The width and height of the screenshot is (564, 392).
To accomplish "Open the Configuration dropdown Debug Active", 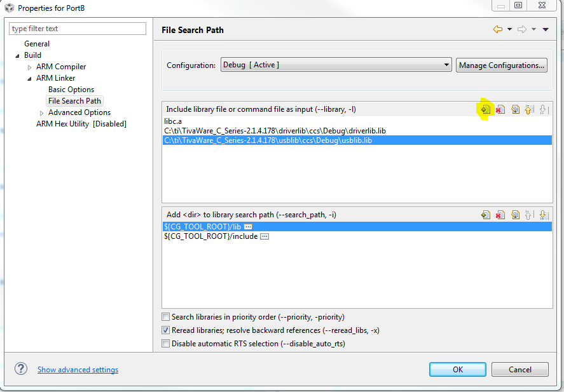I will 336,65.
